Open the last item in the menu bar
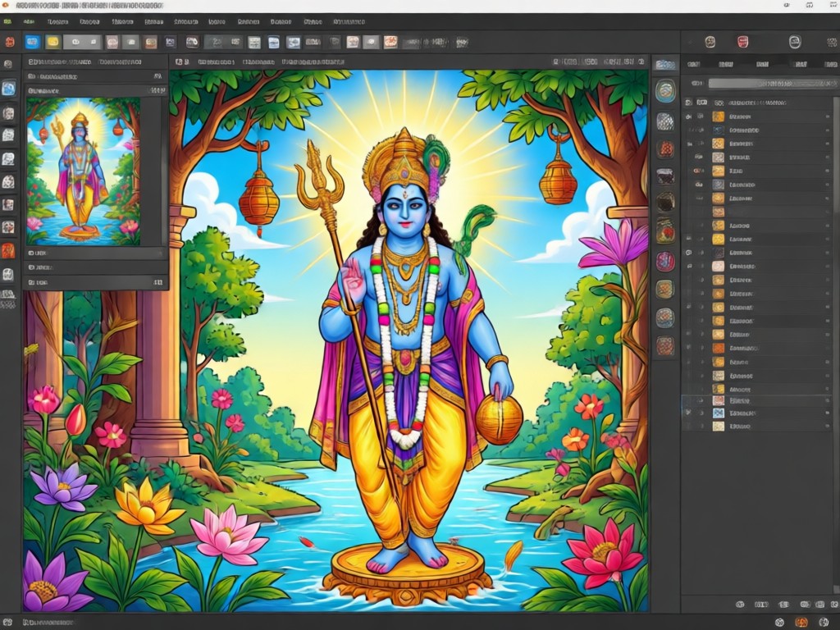 [349, 22]
